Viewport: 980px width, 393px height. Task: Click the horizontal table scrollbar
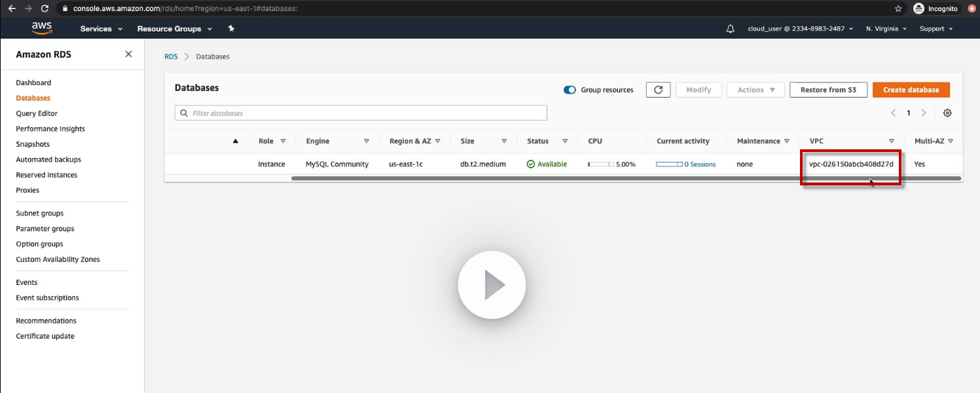tap(626, 178)
